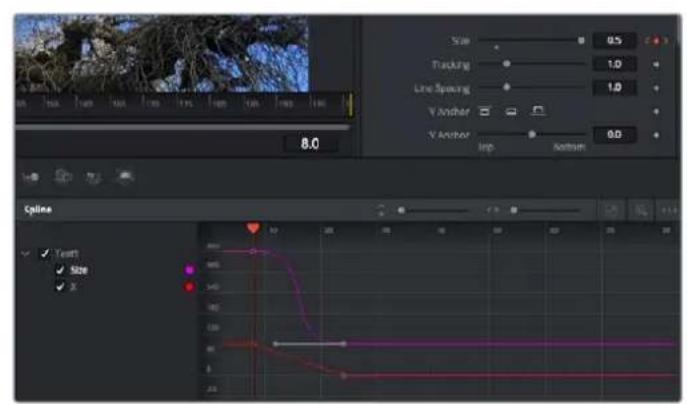Click the magenta keyframe at the playhead
The width and height of the screenshot is (687, 404).
pyautogui.click(x=253, y=252)
